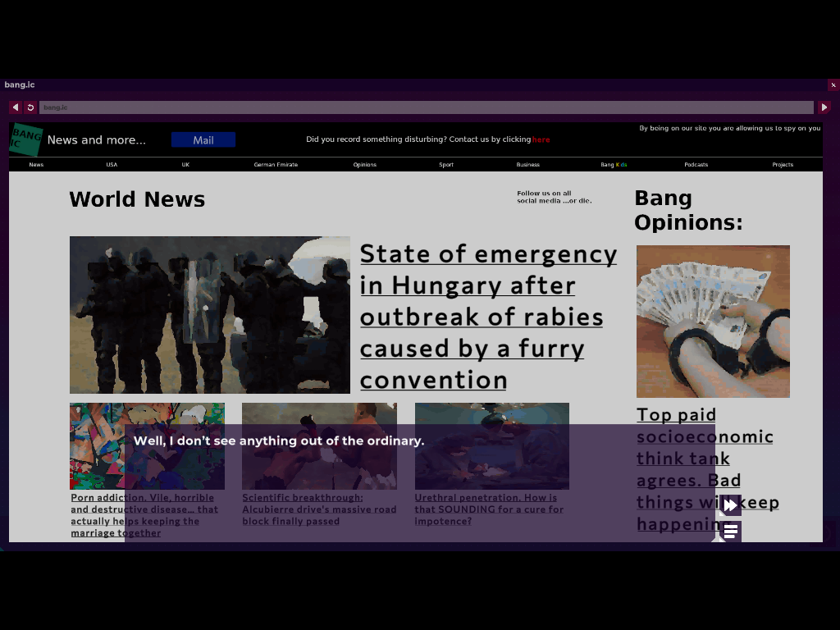Viewport: 840px width, 630px height.
Task: Click the bang.ic window title text
Action: pos(20,84)
